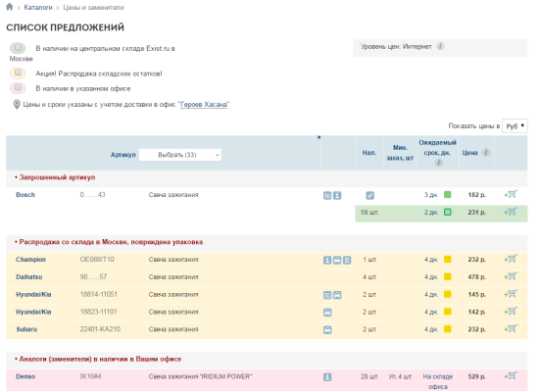The image size is (541, 392).
Task: Add Champion OE088/T10 to cart
Action: pos(511,259)
